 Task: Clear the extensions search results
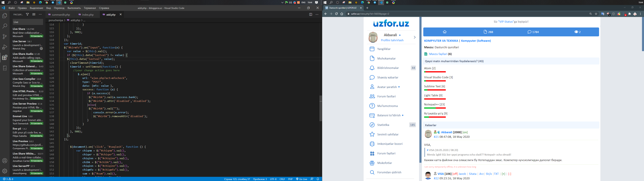click(34, 15)
